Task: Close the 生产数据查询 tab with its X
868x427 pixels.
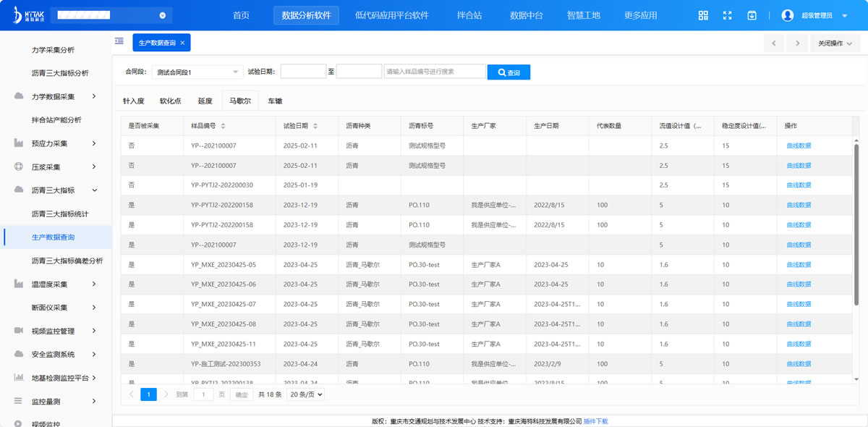Action: tap(183, 43)
